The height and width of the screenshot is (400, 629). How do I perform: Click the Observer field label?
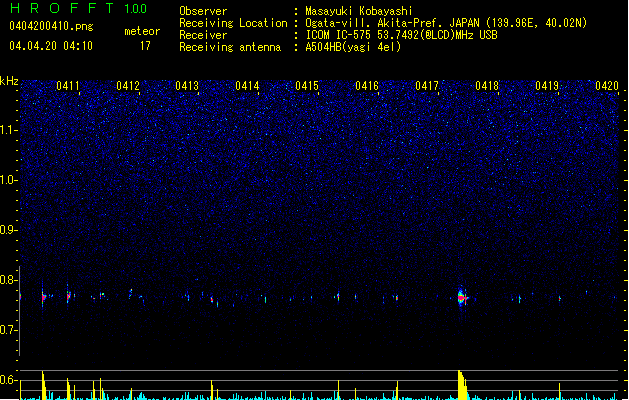tap(203, 11)
